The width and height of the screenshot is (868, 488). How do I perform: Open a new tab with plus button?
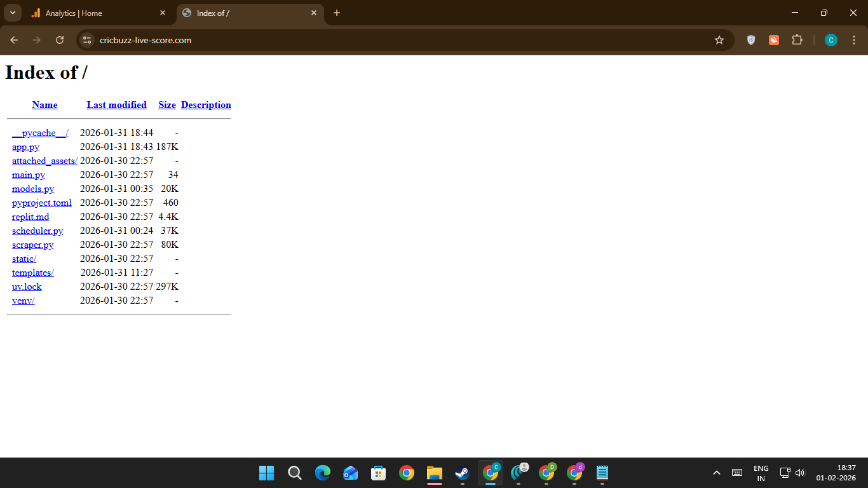point(337,13)
